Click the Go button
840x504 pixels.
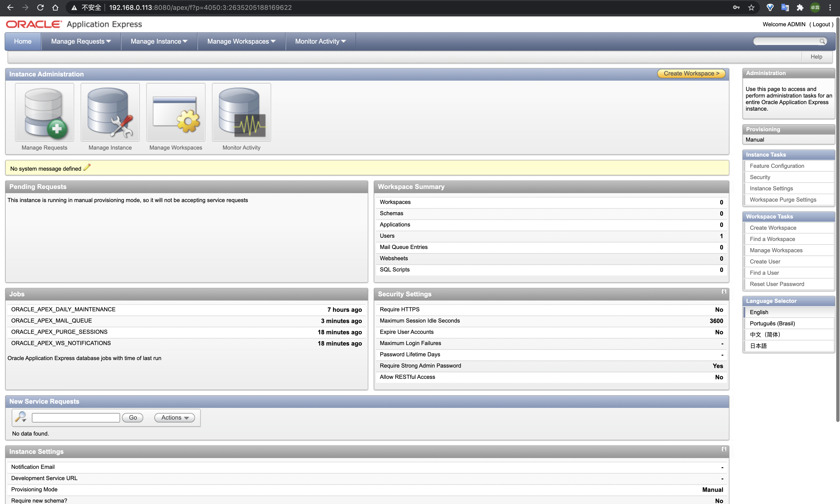click(x=133, y=418)
